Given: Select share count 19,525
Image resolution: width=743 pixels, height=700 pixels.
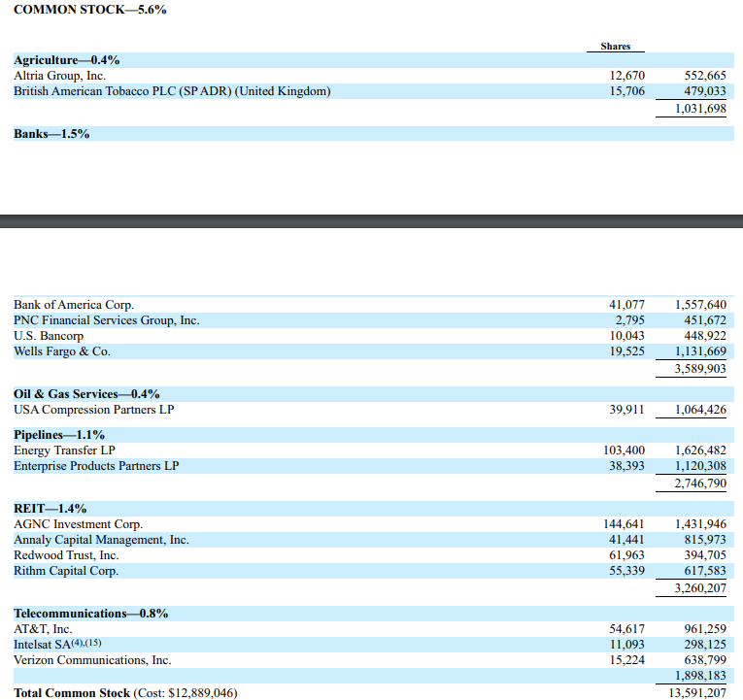Looking at the screenshot, I should pos(626,351).
